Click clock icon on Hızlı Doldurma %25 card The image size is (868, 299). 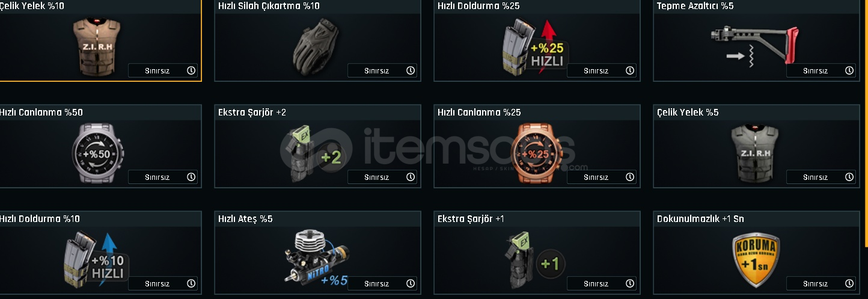click(x=630, y=70)
